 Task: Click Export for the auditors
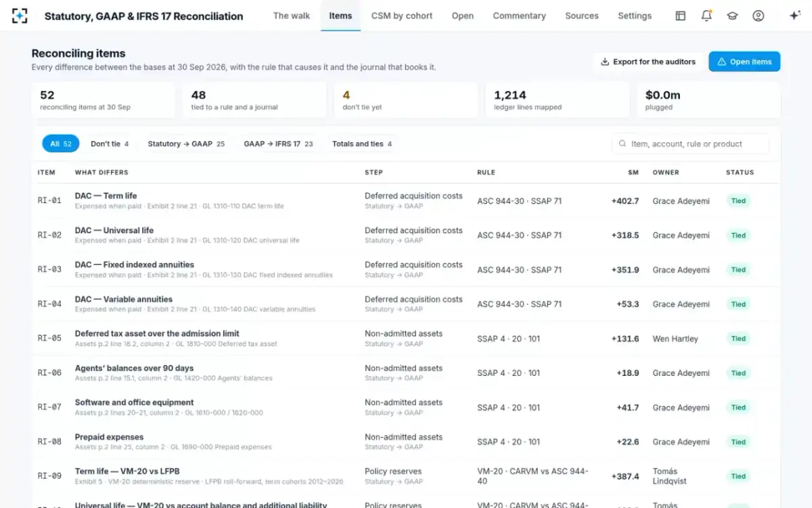pos(648,62)
